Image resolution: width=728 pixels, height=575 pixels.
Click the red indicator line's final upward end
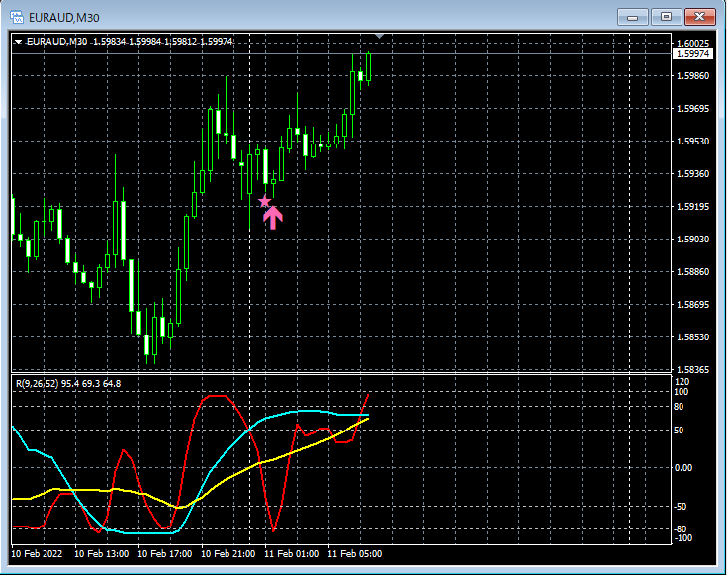click(367, 397)
